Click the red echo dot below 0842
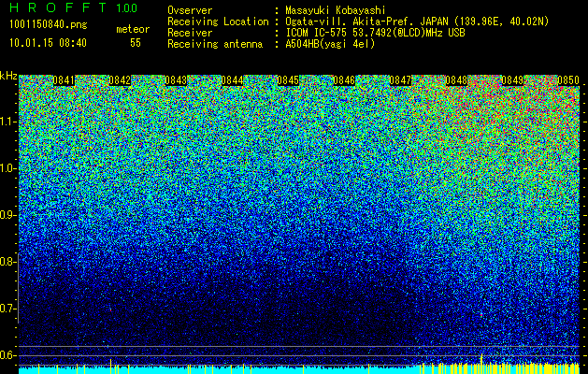This screenshot has width=588, height=374. [x=111, y=309]
